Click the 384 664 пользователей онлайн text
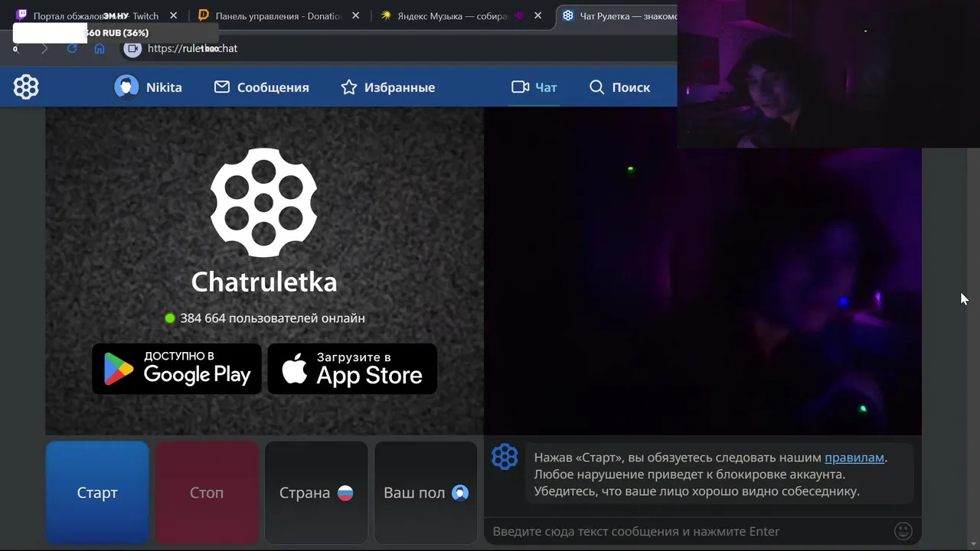 pos(272,318)
